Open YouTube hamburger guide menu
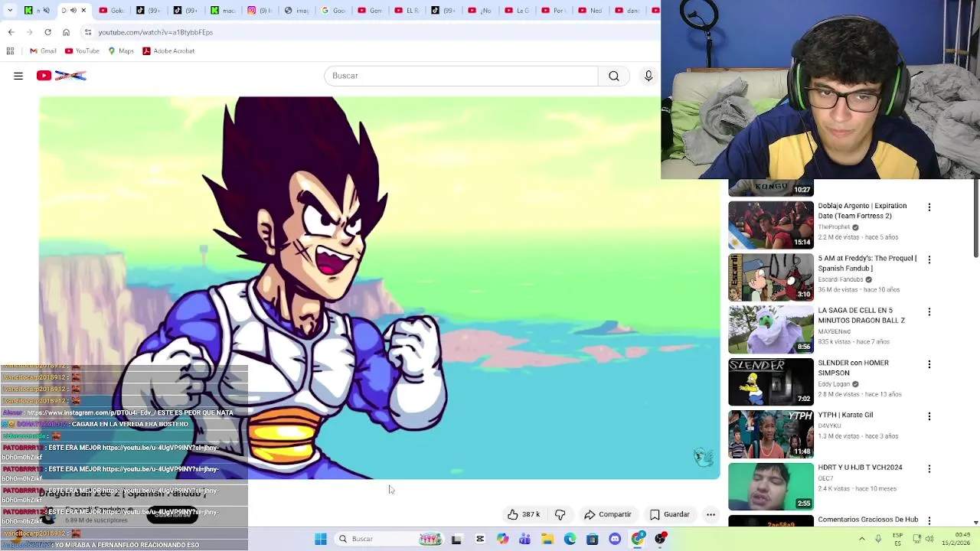Image resolution: width=980 pixels, height=551 pixels. click(18, 76)
